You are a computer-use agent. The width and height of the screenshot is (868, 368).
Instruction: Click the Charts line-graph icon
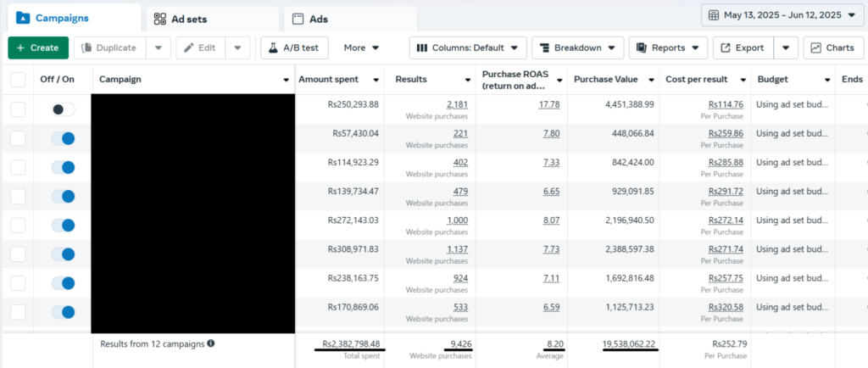pos(816,48)
